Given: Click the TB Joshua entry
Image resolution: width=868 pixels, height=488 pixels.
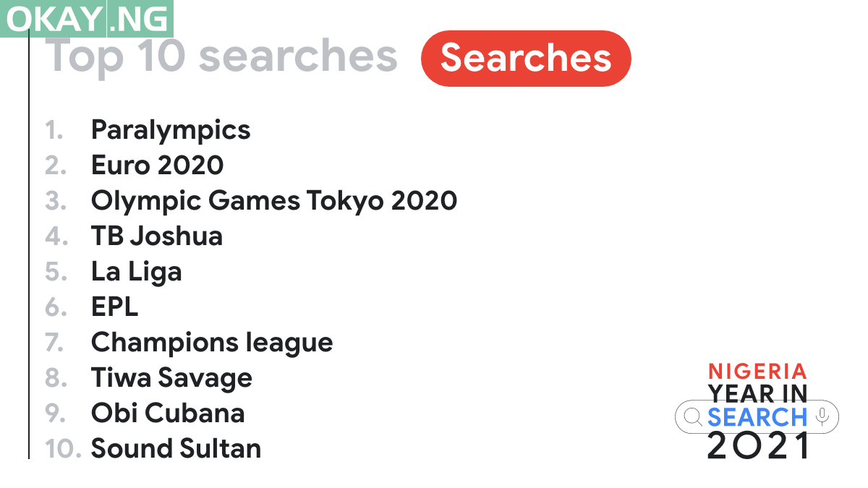Looking at the screenshot, I should (157, 236).
